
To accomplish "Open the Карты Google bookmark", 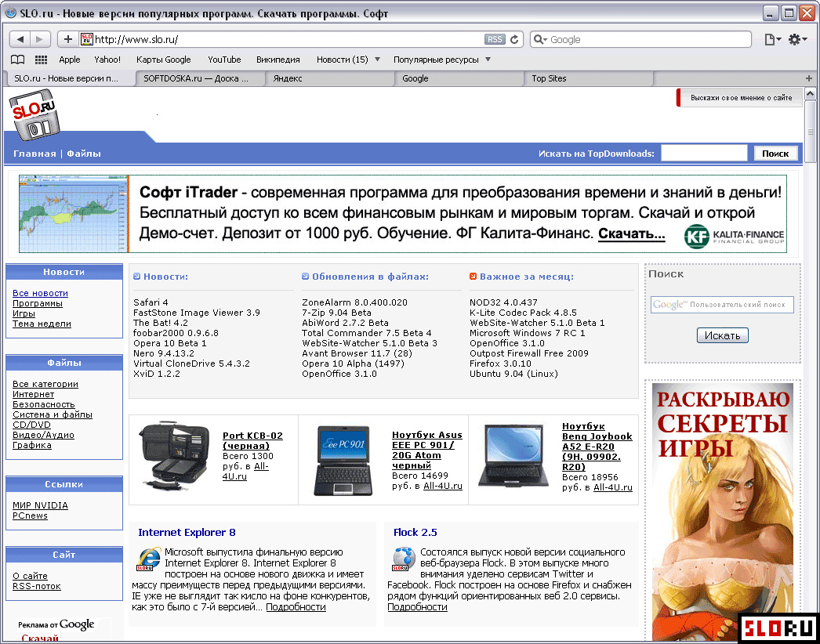I will [x=164, y=60].
